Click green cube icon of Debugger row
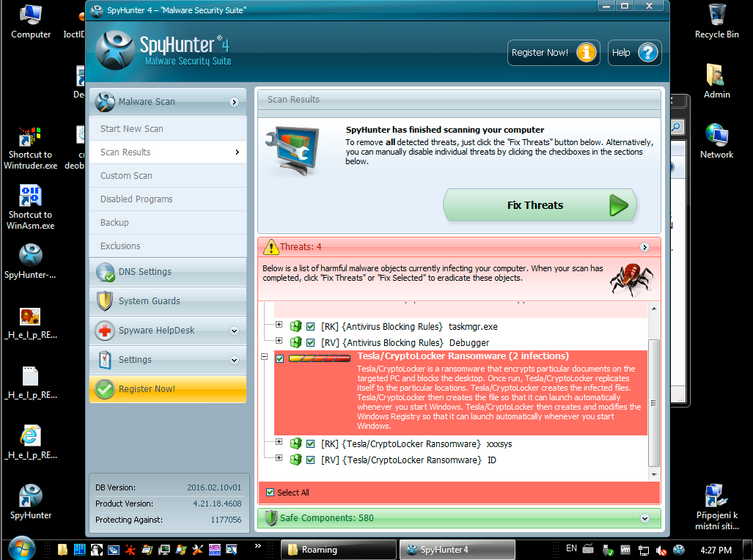The image size is (753, 560). [295, 342]
